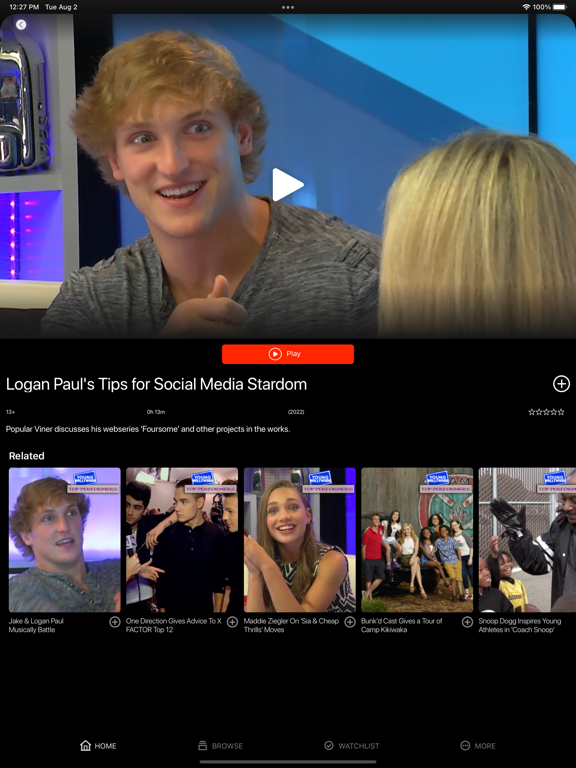Open One Direction Gives Advice thumbnail
Viewport: 576px width, 768px height.
point(182,539)
